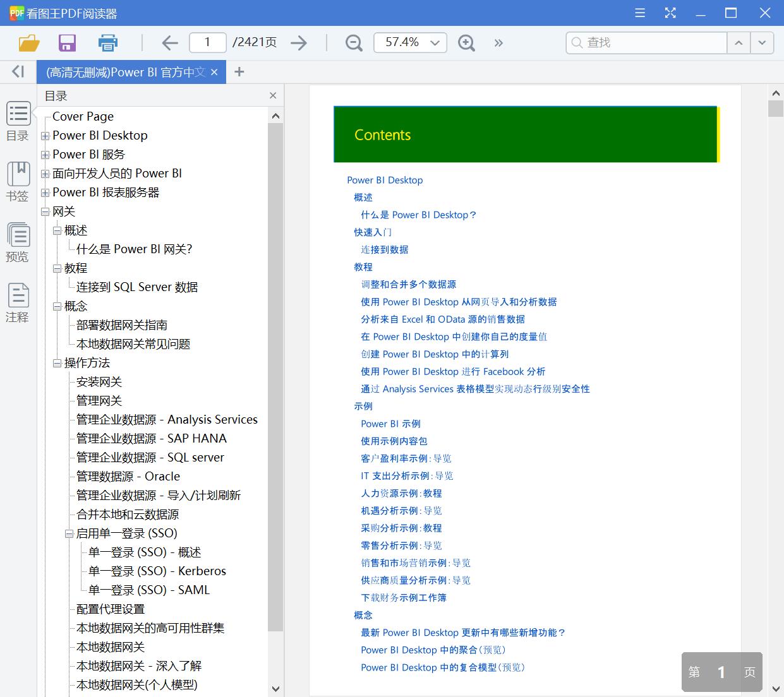Image resolution: width=784 pixels, height=697 pixels.
Task: Open 单一登录 (SSO) - Kerberos entry
Action: (x=157, y=571)
